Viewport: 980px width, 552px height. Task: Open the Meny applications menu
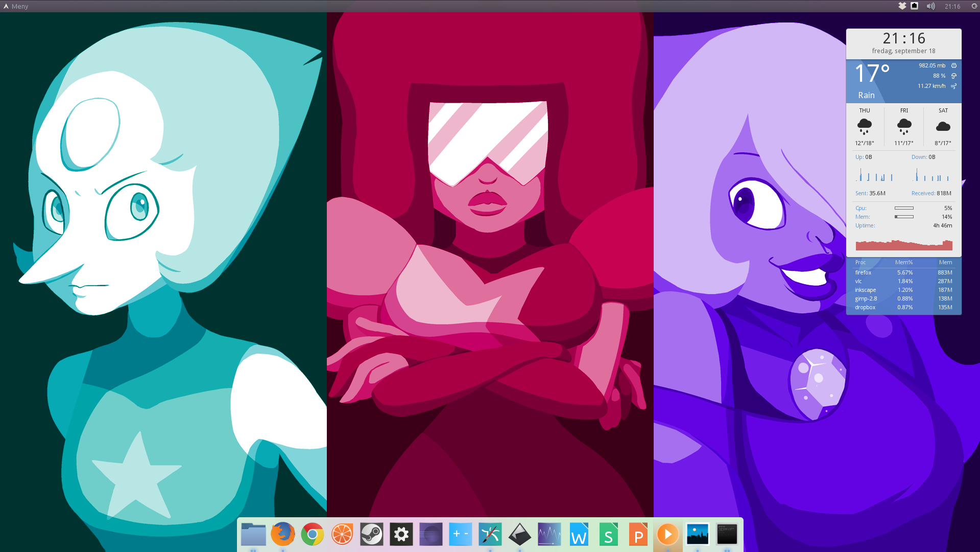[16, 6]
